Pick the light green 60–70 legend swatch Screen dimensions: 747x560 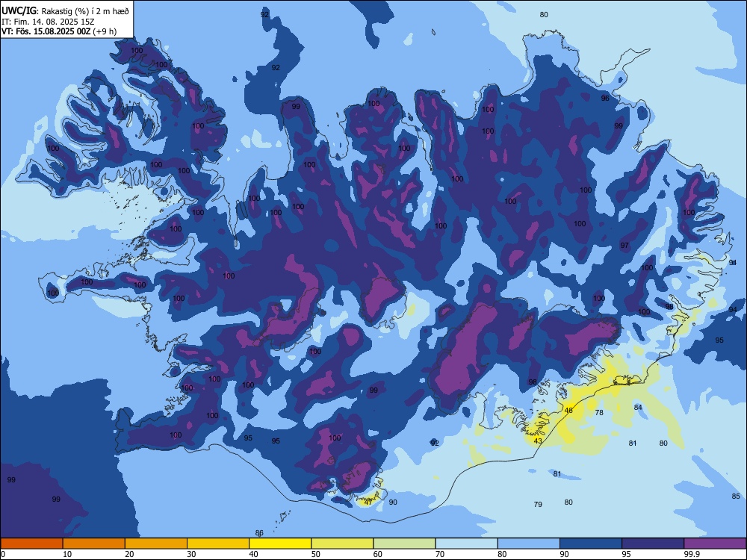click(x=404, y=544)
